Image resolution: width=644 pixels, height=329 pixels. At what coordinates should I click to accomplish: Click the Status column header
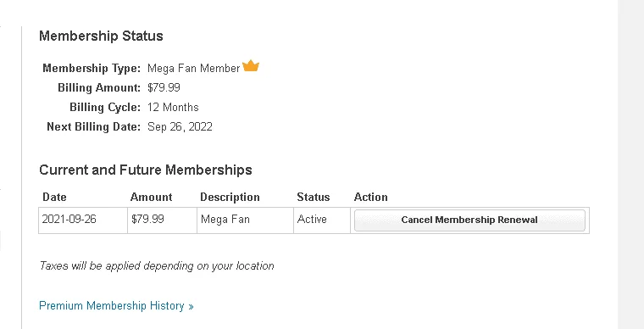(x=314, y=198)
